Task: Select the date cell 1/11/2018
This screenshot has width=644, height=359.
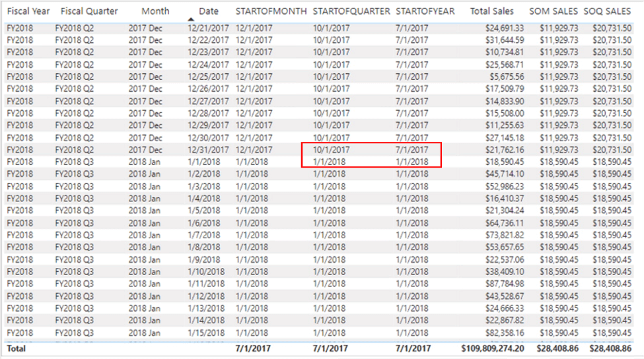Action: (206, 283)
